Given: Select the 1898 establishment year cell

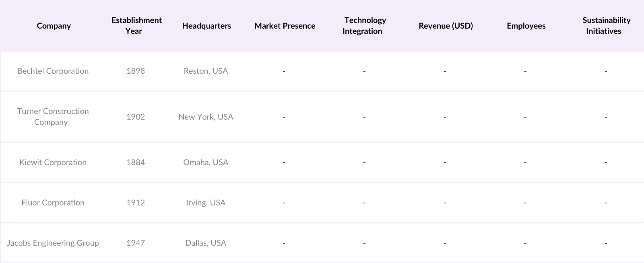Looking at the screenshot, I should pyautogui.click(x=136, y=71).
